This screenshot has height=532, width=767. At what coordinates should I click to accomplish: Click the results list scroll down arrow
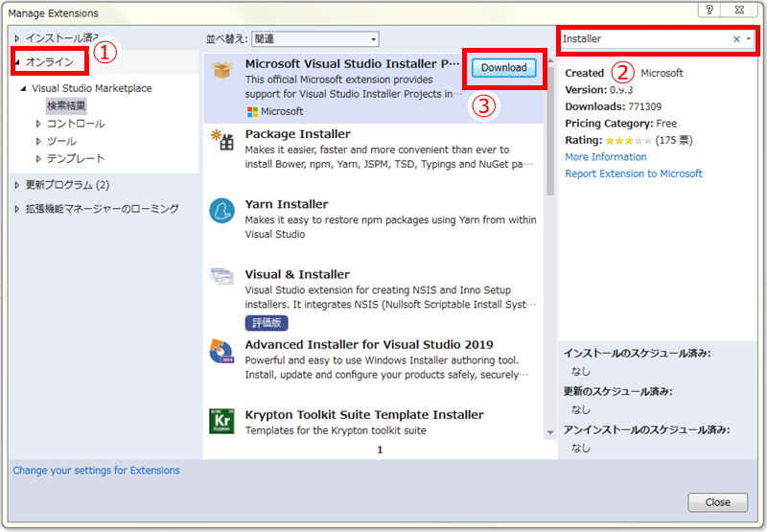550,432
